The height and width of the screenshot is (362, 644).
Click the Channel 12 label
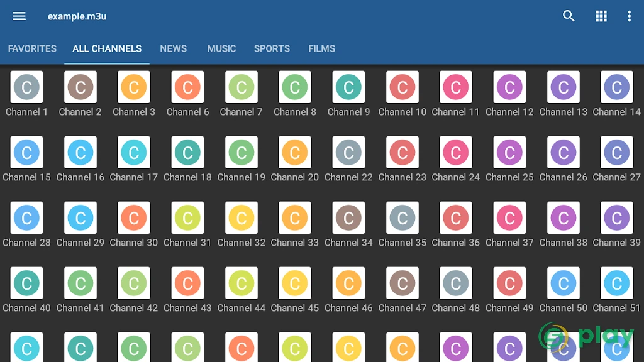pyautogui.click(x=509, y=112)
